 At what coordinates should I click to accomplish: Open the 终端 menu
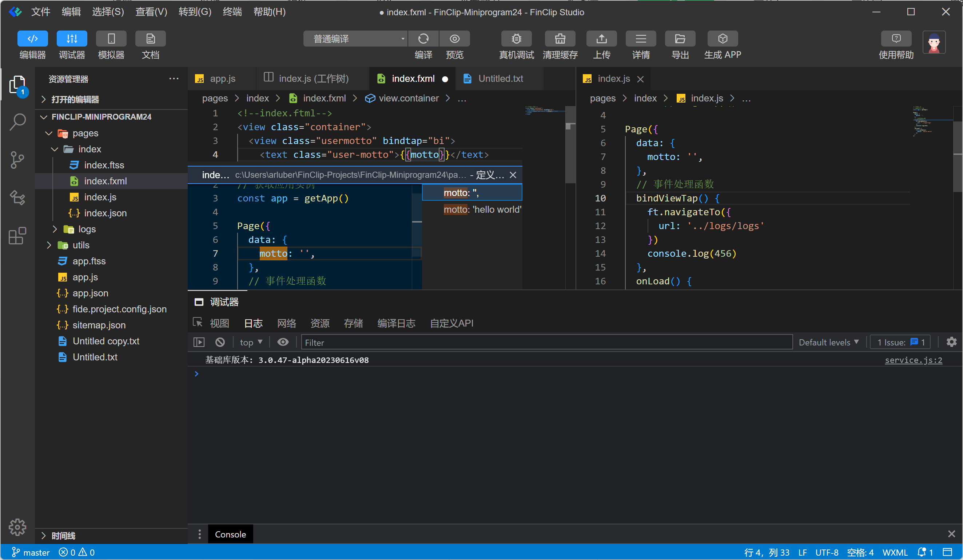click(232, 12)
